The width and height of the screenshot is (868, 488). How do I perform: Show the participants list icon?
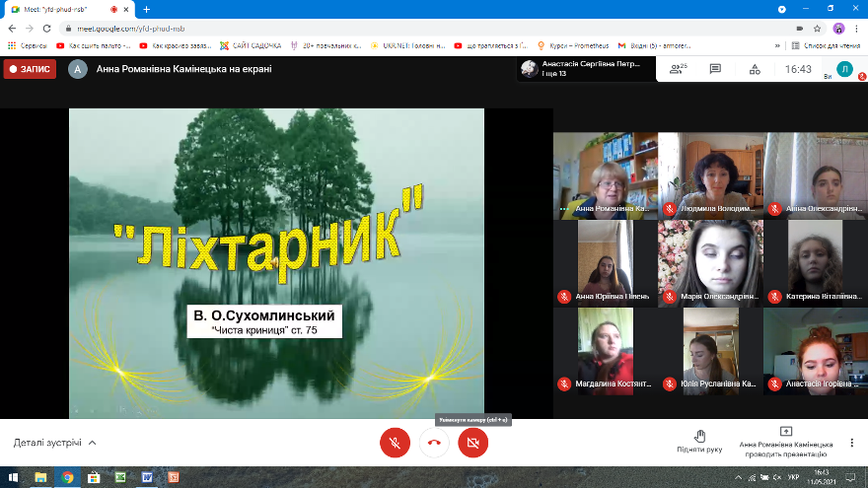tap(679, 69)
